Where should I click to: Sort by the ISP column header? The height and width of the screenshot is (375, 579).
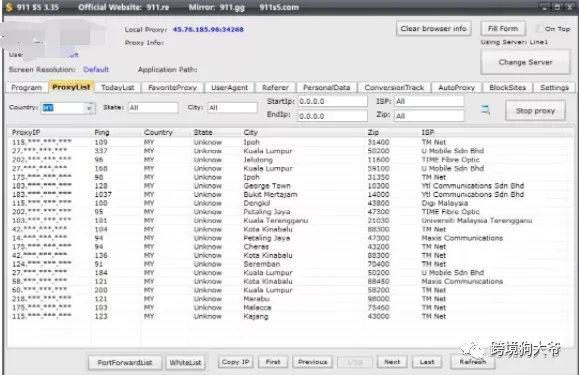[x=495, y=132]
